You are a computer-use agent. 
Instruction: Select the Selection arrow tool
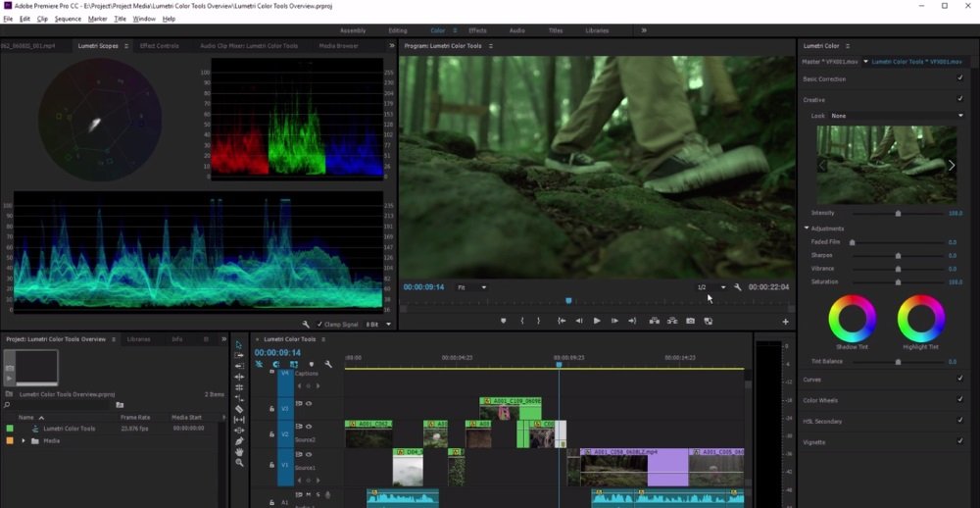(x=239, y=345)
